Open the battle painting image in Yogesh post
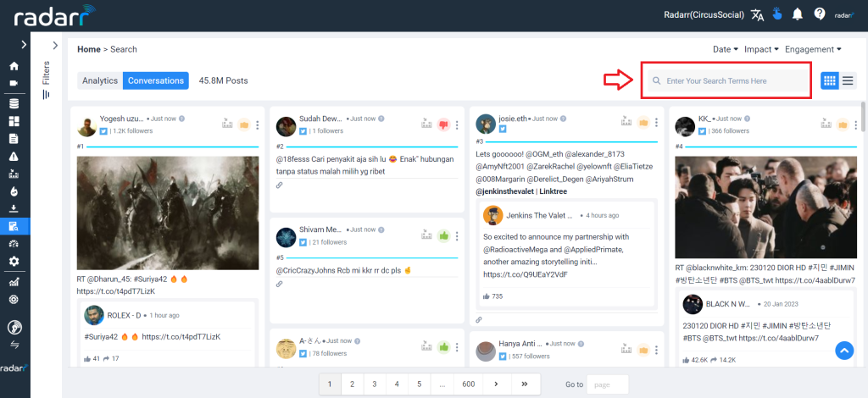 pos(168,213)
